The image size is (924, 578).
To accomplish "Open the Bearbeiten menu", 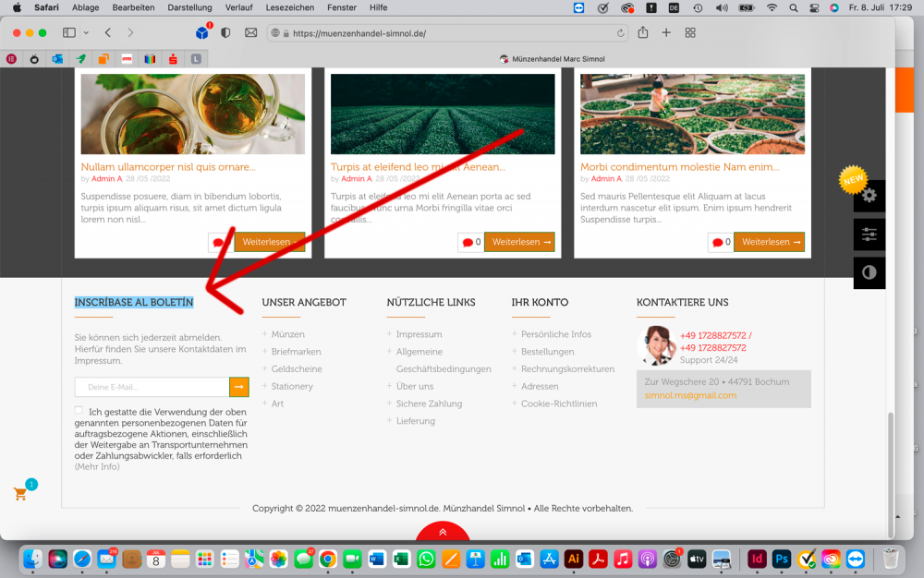I will (133, 7).
